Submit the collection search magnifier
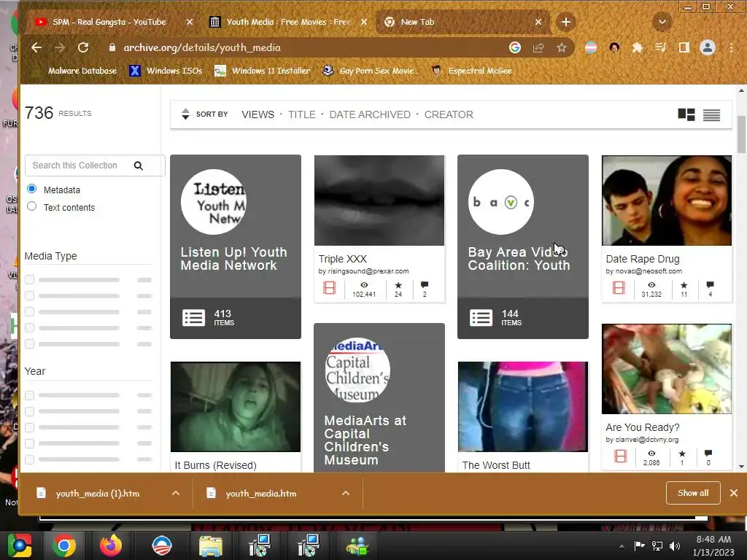This screenshot has width=747, height=560. tap(138, 166)
